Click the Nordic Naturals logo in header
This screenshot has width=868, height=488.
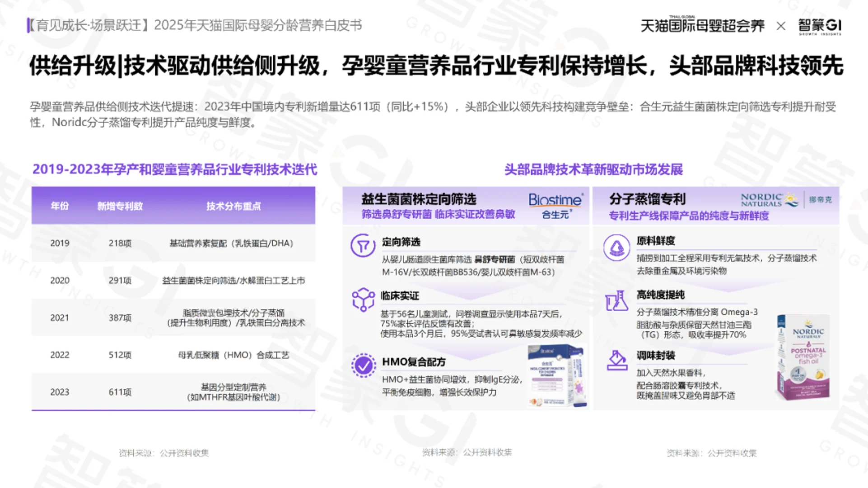tap(770, 200)
